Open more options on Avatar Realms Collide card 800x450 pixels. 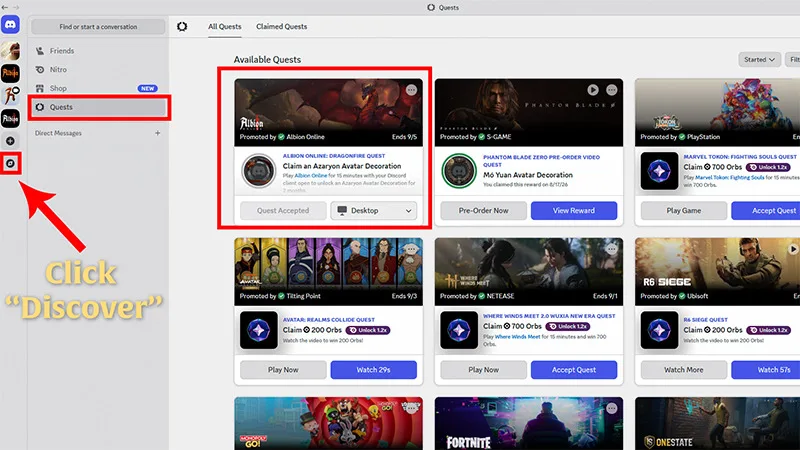[411, 249]
